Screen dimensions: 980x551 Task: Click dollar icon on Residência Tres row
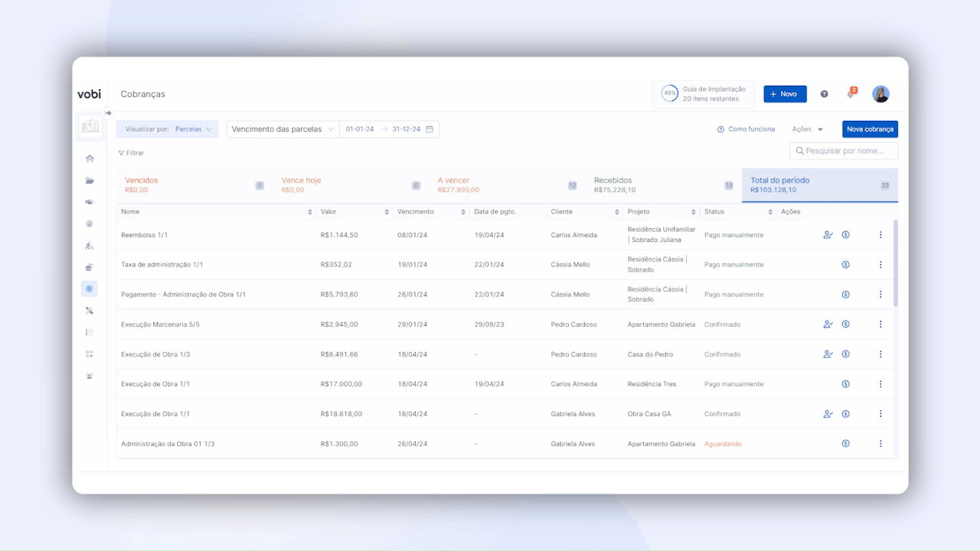tap(846, 384)
